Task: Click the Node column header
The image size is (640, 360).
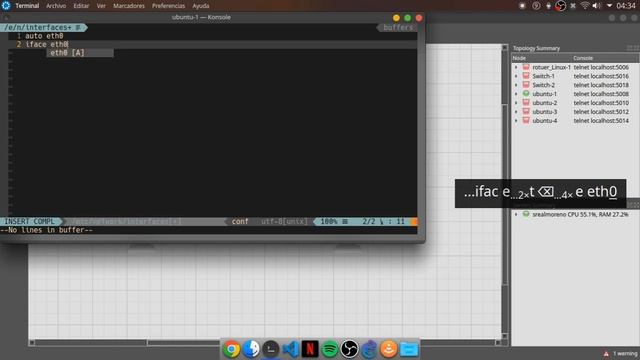Action: [x=519, y=58]
